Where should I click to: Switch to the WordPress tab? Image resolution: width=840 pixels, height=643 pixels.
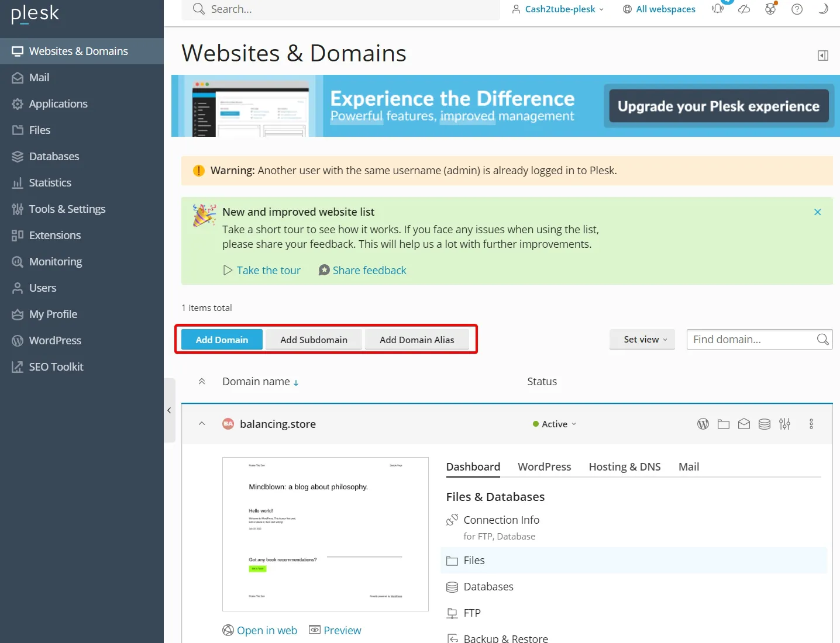[x=545, y=466]
